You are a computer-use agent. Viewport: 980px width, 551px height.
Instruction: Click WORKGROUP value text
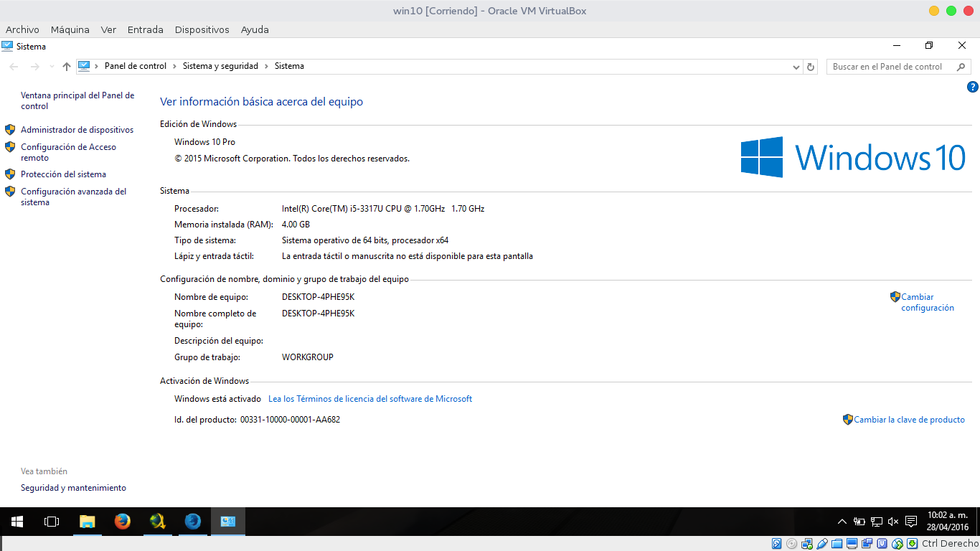point(308,357)
